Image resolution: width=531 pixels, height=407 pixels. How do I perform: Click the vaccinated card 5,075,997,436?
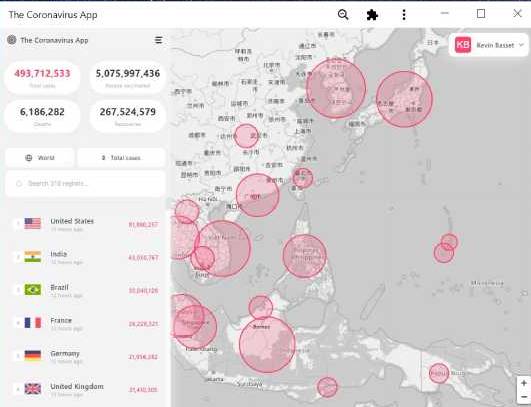click(x=128, y=78)
